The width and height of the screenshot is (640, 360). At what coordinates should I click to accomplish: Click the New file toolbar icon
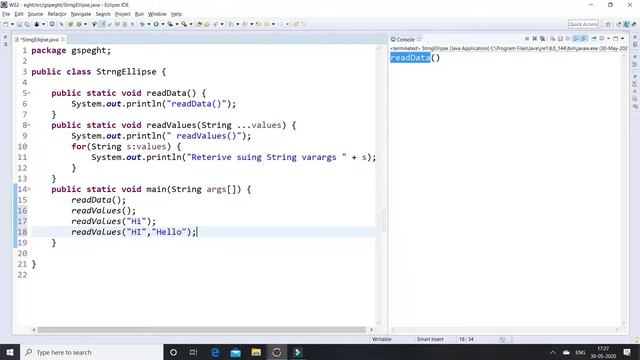[x=6, y=24]
